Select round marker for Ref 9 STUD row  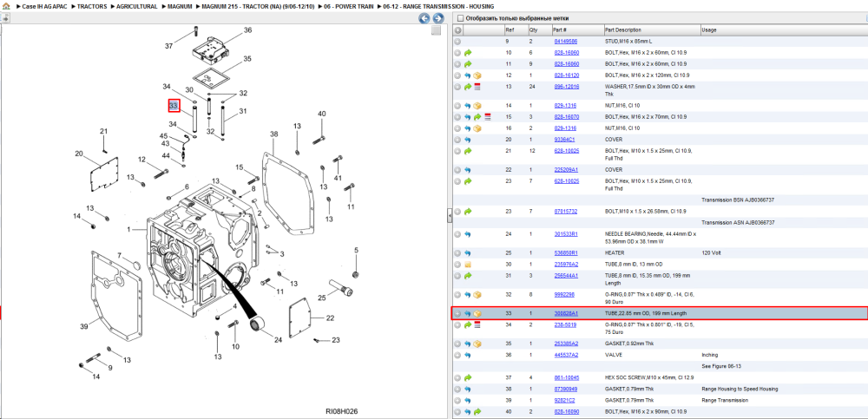[x=457, y=42]
